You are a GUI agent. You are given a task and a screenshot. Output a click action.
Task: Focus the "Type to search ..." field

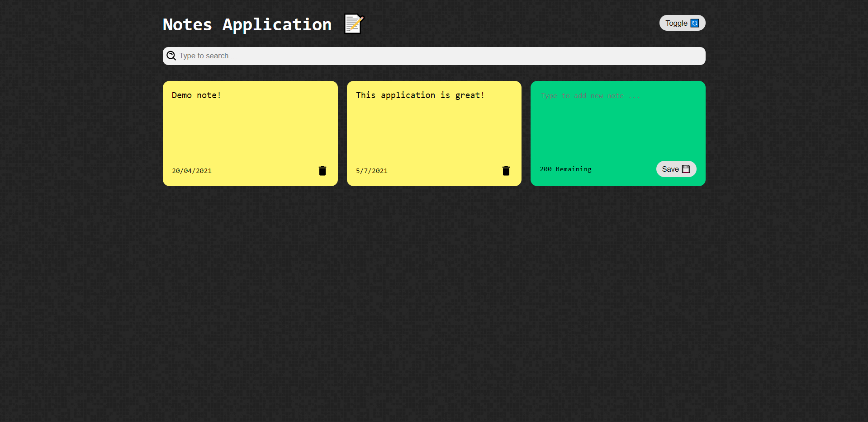point(434,56)
